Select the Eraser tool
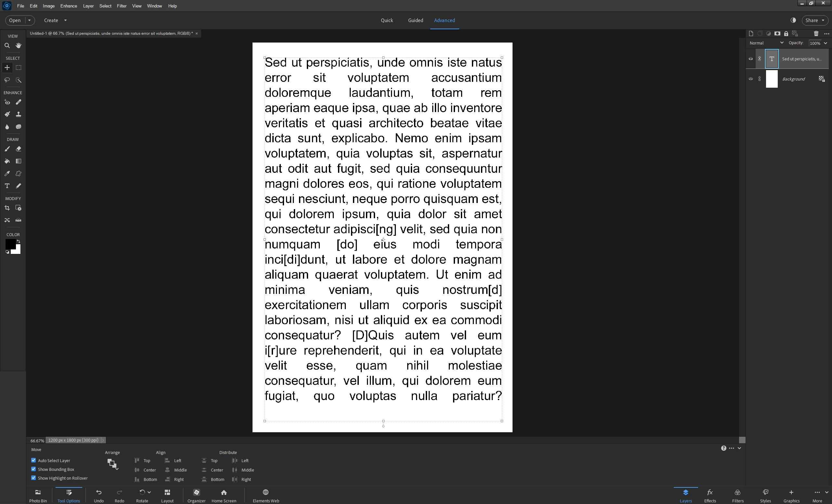832x504 pixels. point(19,149)
